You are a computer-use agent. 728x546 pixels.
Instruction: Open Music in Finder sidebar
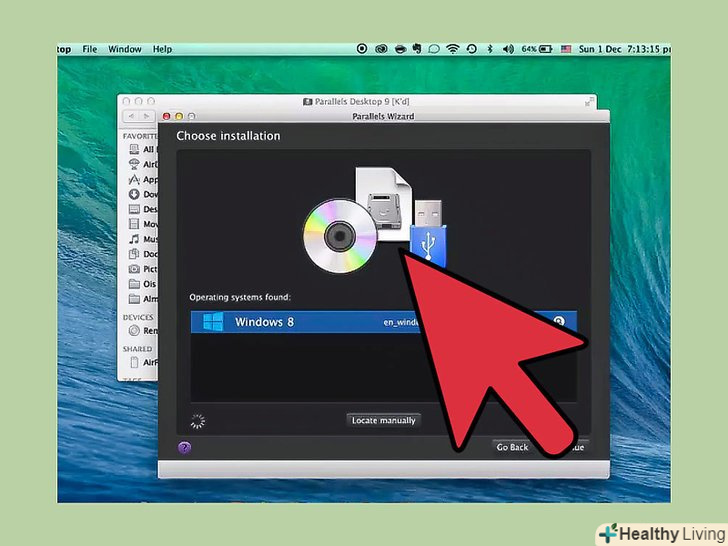(143, 239)
